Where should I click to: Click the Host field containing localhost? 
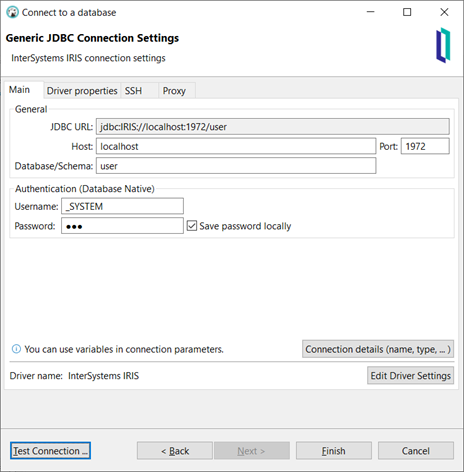click(x=236, y=146)
